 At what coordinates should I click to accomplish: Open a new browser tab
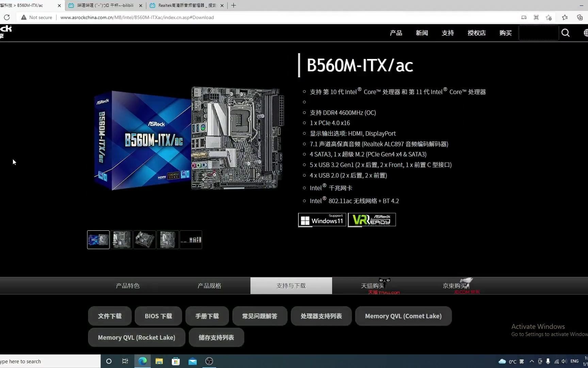233,5
